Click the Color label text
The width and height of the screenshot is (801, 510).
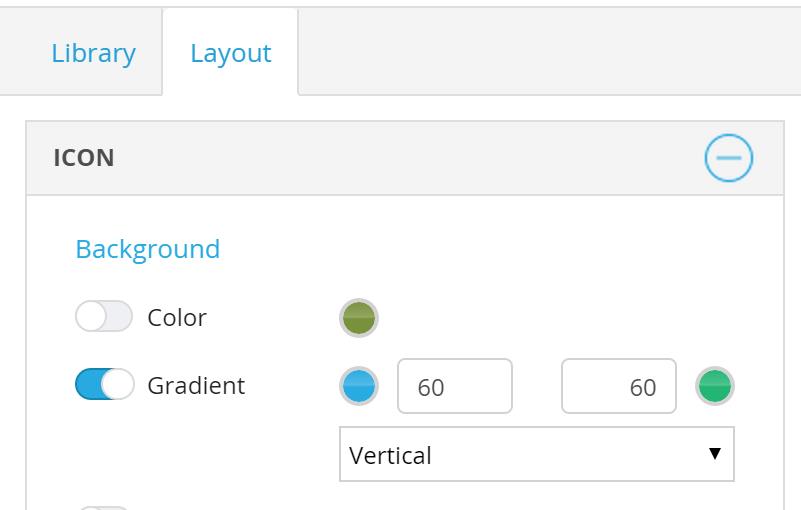click(x=177, y=318)
